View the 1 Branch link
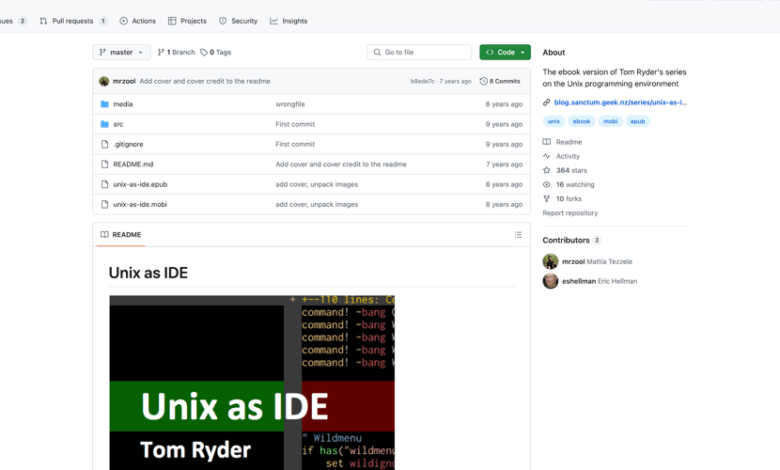780x470 pixels. tap(176, 52)
